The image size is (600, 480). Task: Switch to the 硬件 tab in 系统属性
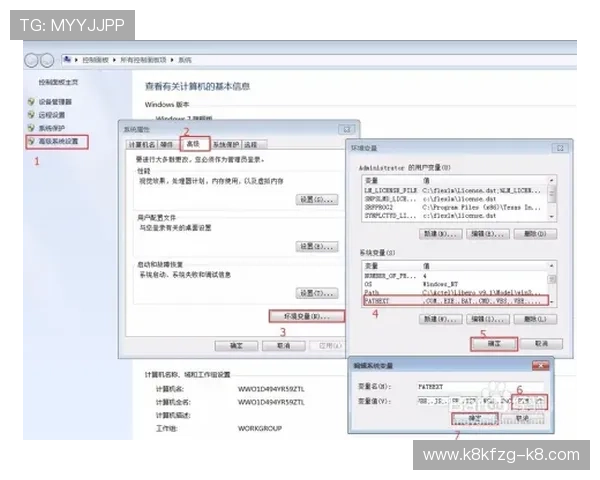point(167,145)
